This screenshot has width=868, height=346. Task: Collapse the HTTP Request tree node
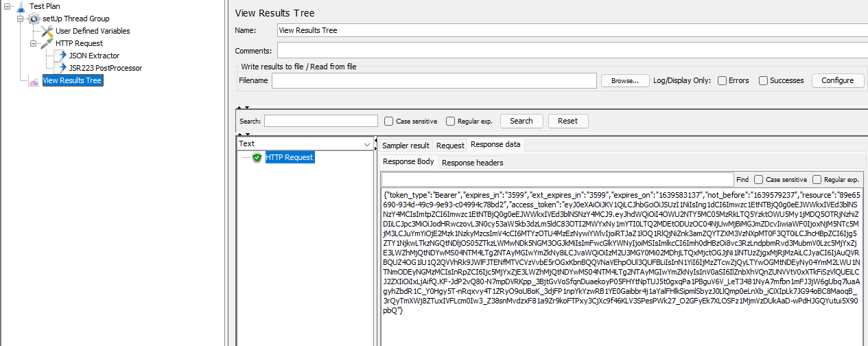coord(34,43)
